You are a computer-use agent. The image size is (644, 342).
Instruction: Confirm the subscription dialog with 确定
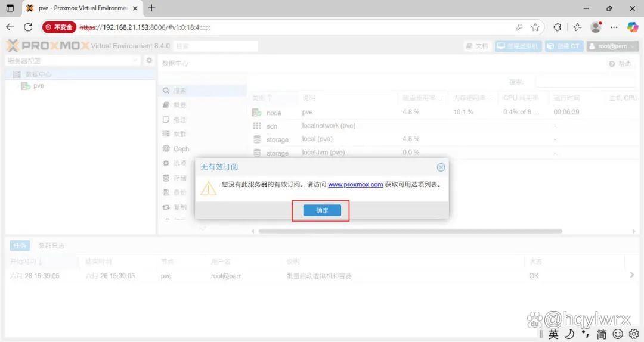coord(322,210)
